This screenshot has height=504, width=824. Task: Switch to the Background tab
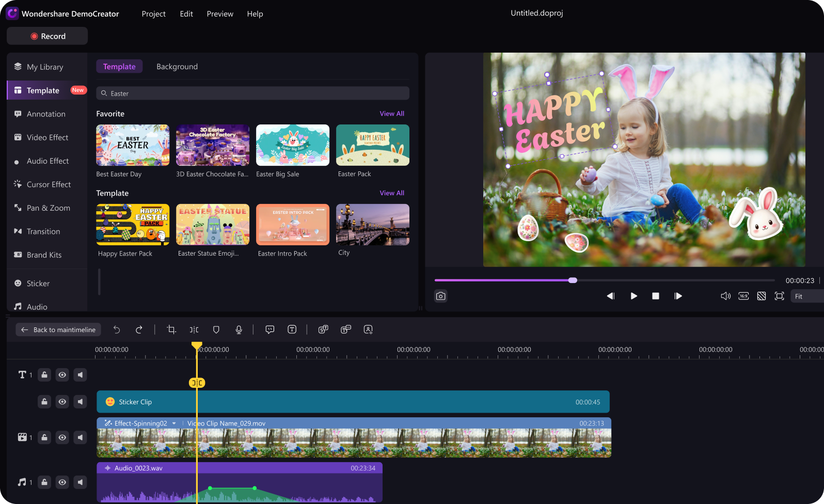pyautogui.click(x=177, y=67)
